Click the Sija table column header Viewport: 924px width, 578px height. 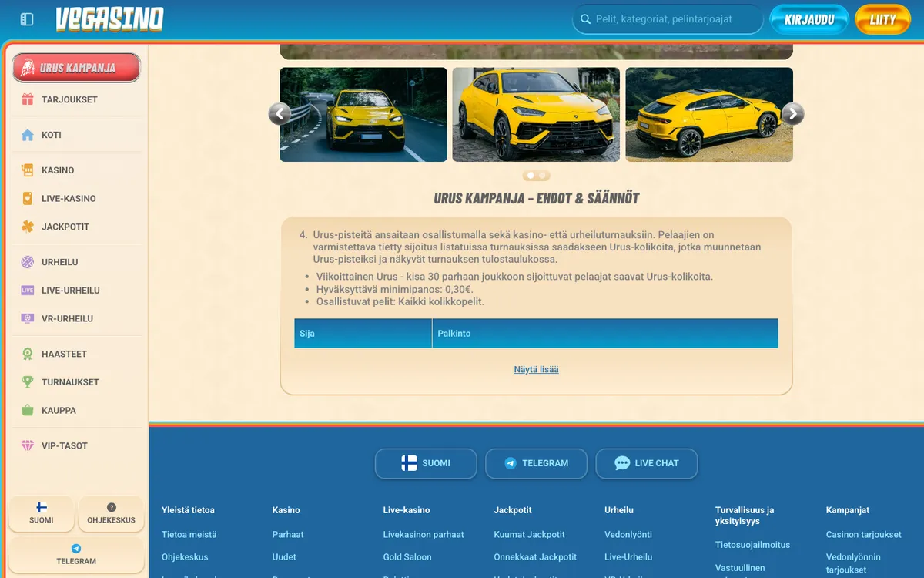click(x=363, y=334)
